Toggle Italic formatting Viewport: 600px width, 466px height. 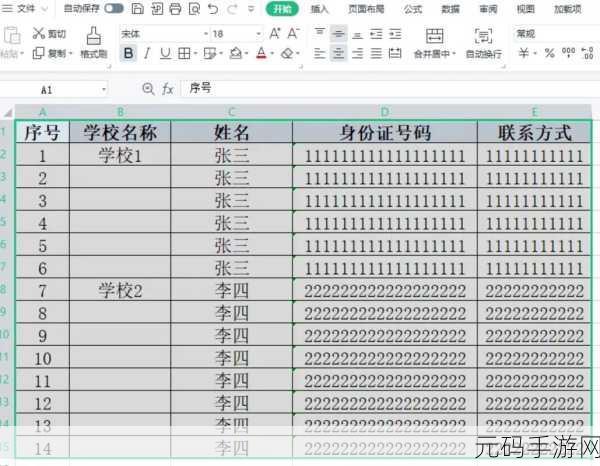point(147,53)
